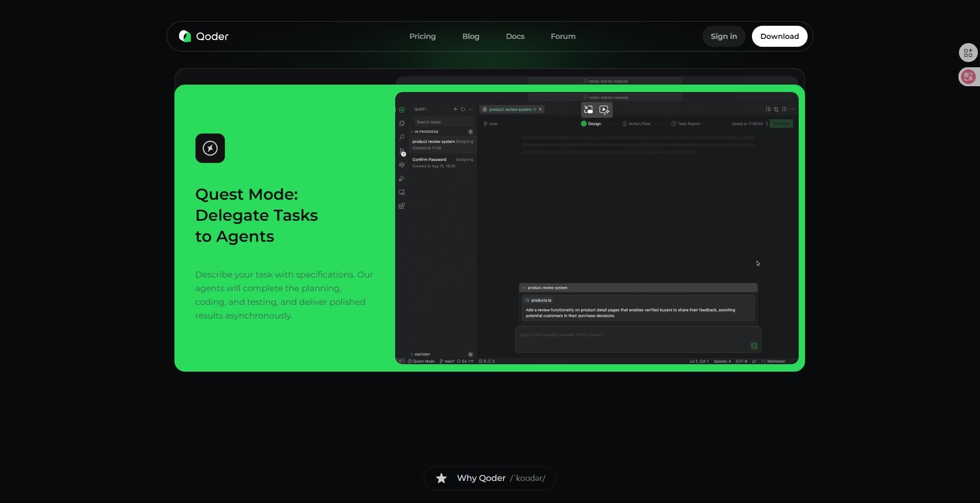Click the split editor icon in the editor toolbar
Viewport: 980px width, 503px height.
784,109
